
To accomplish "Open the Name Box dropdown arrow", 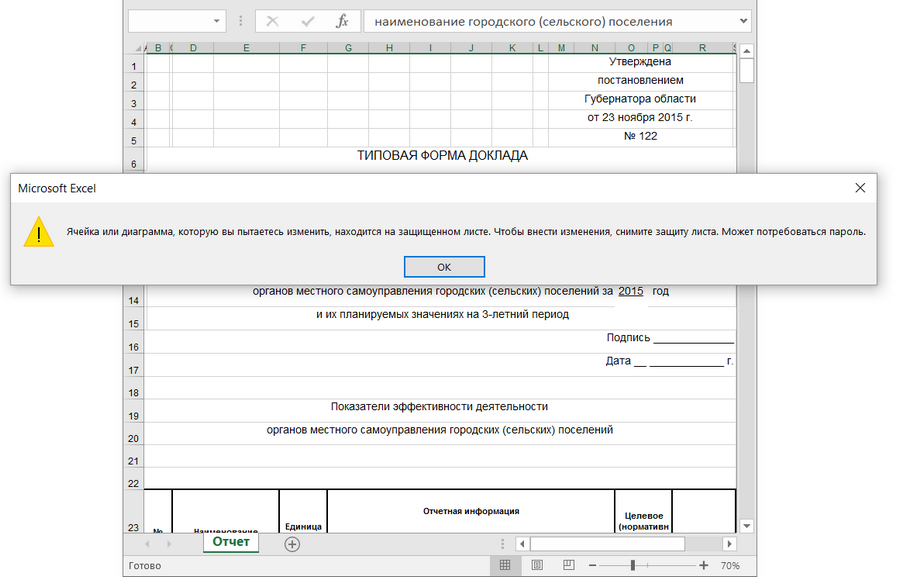I will pos(218,21).
